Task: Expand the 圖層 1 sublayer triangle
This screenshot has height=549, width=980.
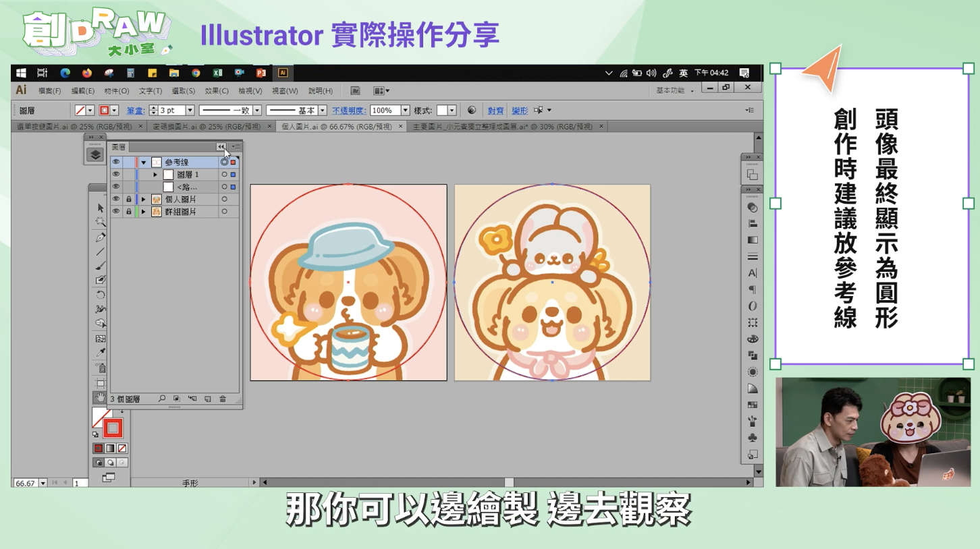Action: pyautogui.click(x=156, y=175)
